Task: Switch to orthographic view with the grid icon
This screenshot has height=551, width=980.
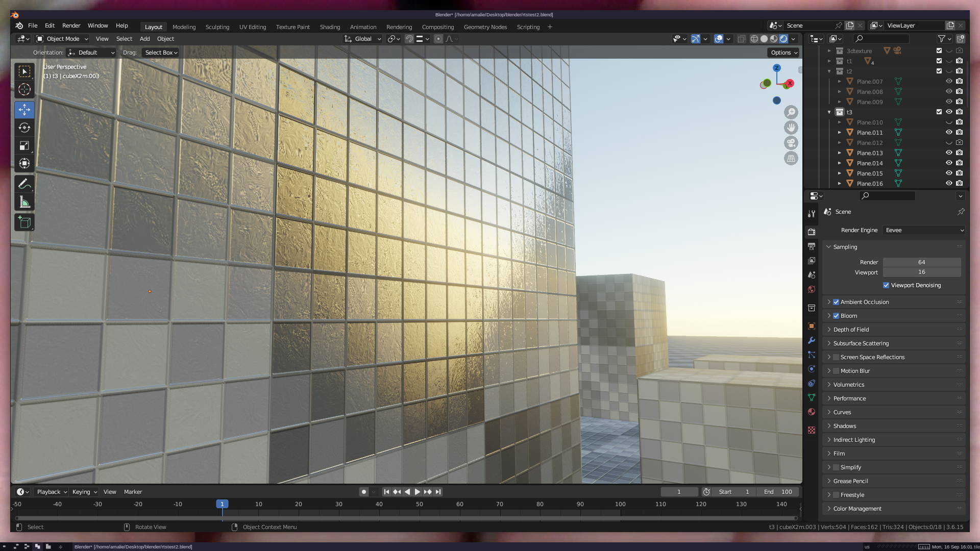Action: (791, 159)
